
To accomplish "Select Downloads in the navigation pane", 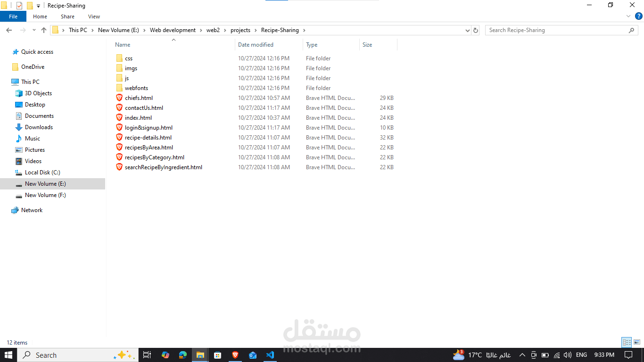I will point(39,127).
